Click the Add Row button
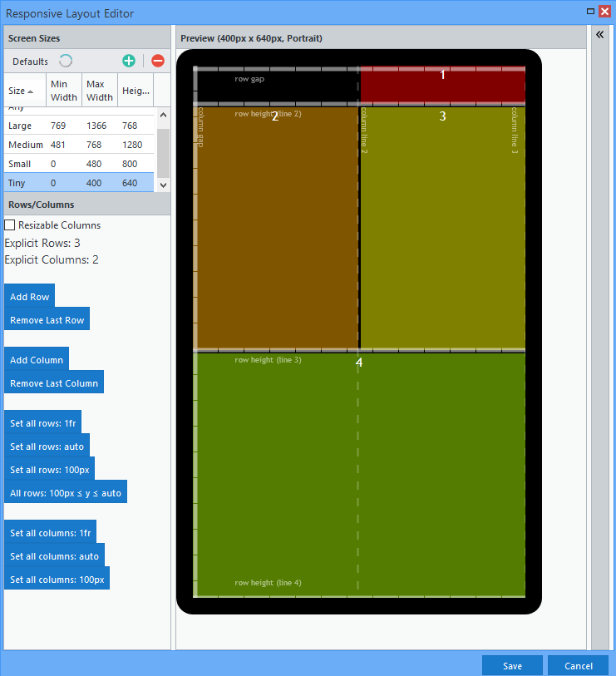This screenshot has width=616, height=676. point(29,297)
